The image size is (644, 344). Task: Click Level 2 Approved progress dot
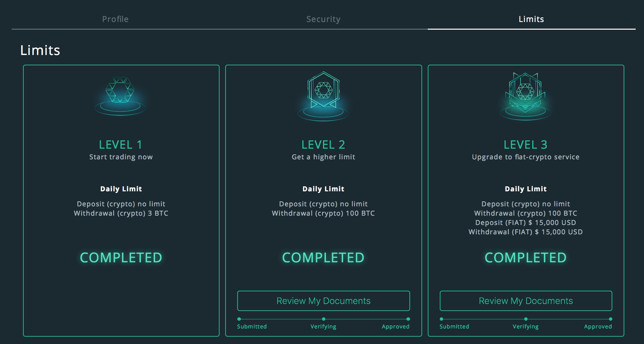pos(408,319)
